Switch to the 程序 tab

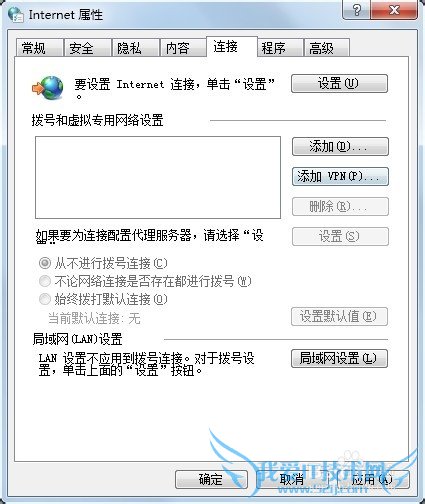click(x=280, y=48)
